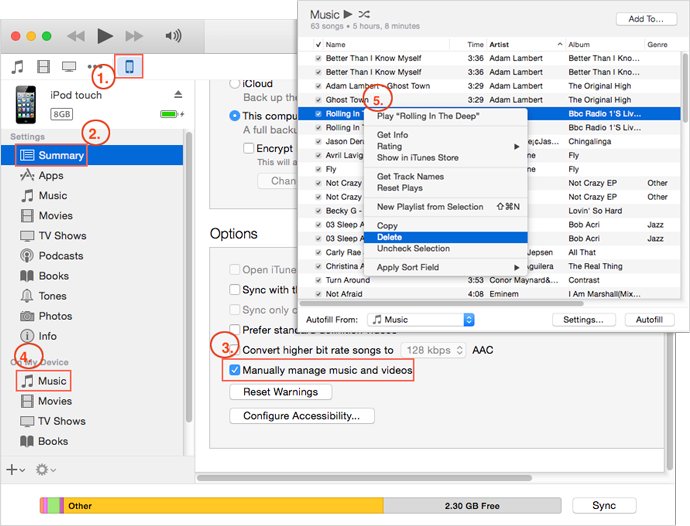Click the Sync button

pyautogui.click(x=603, y=506)
